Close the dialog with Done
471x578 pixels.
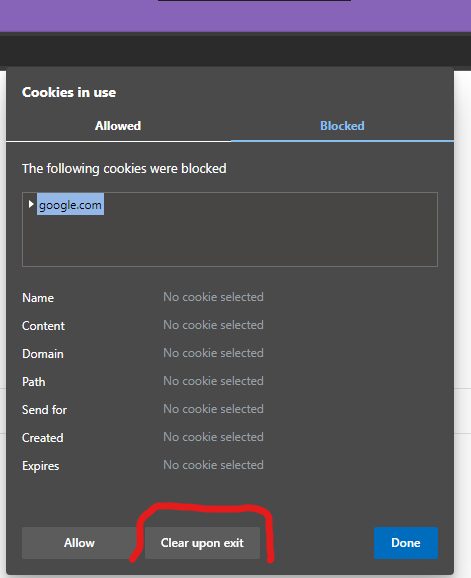tap(406, 543)
